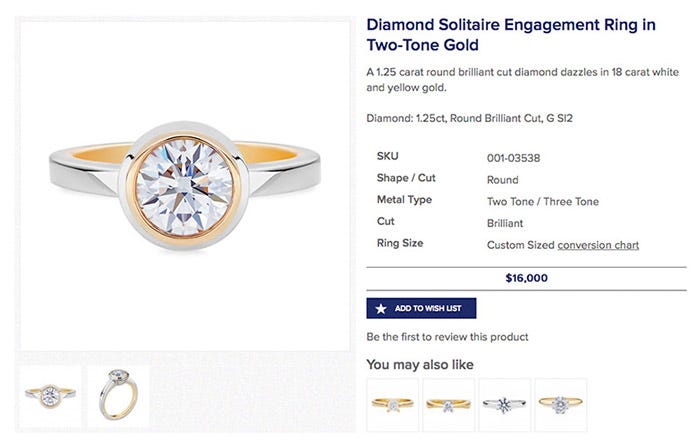Open the third suggested ring with white band
This screenshot has height=448, width=700.
[x=505, y=404]
